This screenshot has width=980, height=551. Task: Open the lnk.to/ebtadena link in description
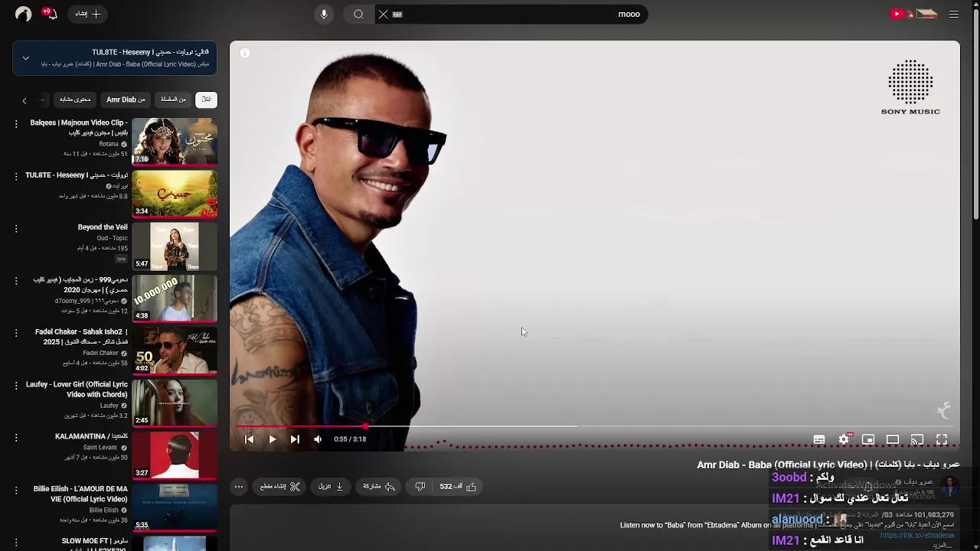point(916,535)
